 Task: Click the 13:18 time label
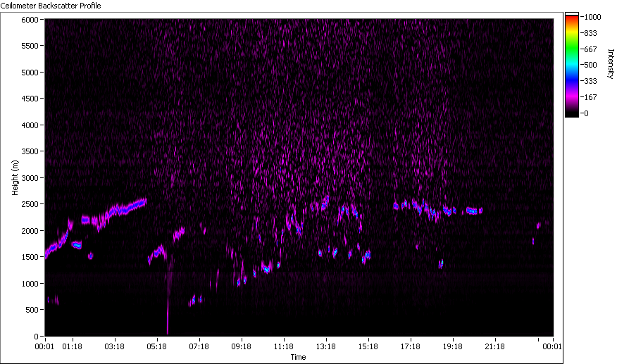(x=326, y=346)
